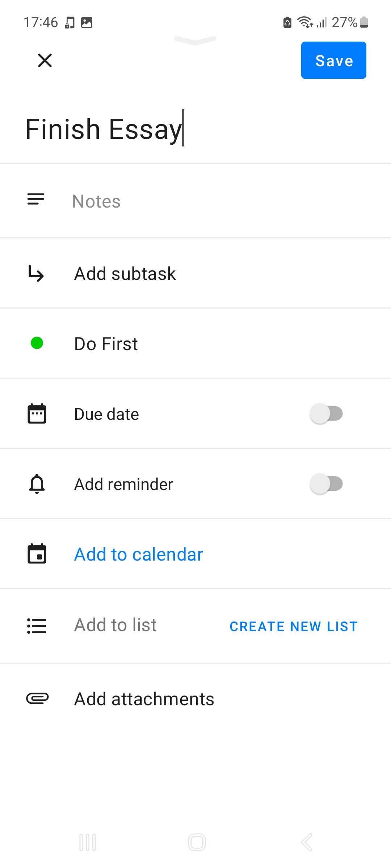Tap the paperclip attachment icon

coord(37,698)
